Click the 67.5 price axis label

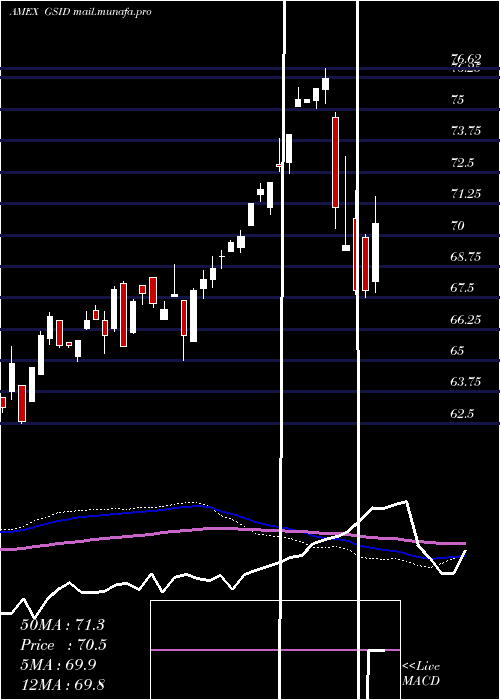[462, 288]
